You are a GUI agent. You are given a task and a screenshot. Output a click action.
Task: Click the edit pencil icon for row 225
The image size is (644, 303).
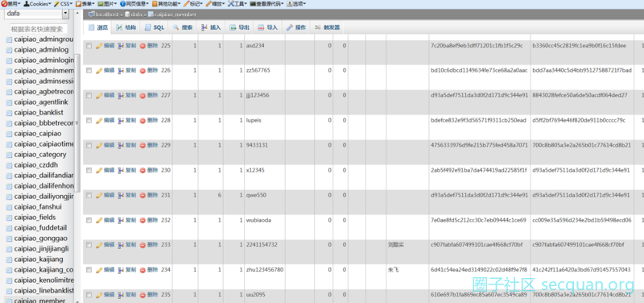[x=98, y=46]
